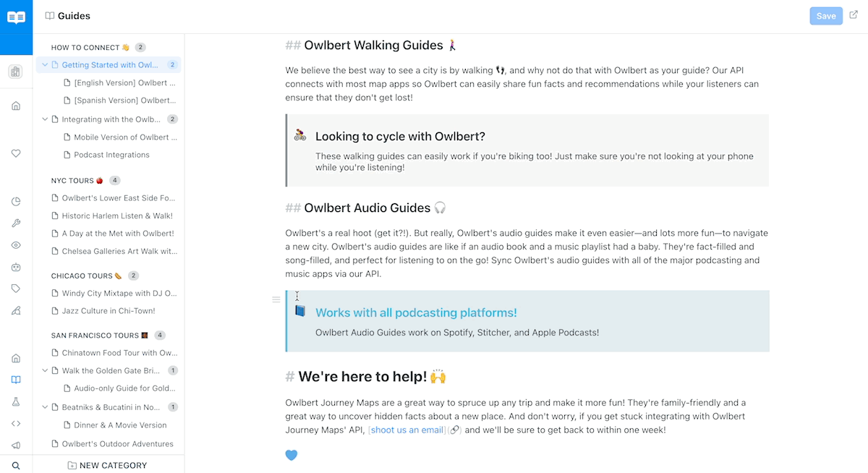Viewport: 868px width, 473px height.
Task: Open the flask icon in left sidebar
Action: (x=16, y=401)
